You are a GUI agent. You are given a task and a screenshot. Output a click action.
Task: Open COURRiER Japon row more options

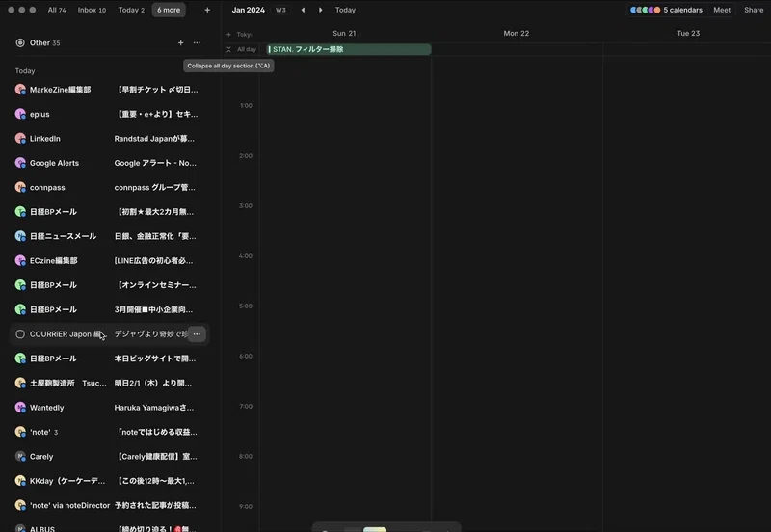click(x=197, y=334)
